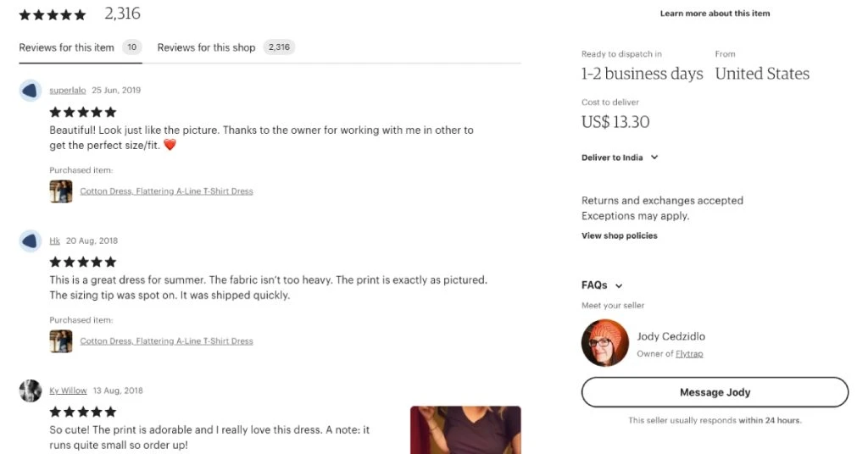Click Learn more about this item
The image size is (868, 454).
715,14
